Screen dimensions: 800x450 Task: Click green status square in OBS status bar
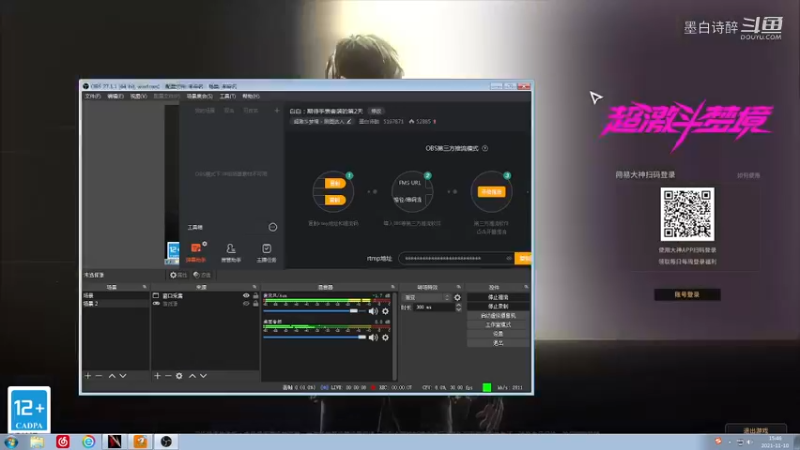pyautogui.click(x=487, y=387)
